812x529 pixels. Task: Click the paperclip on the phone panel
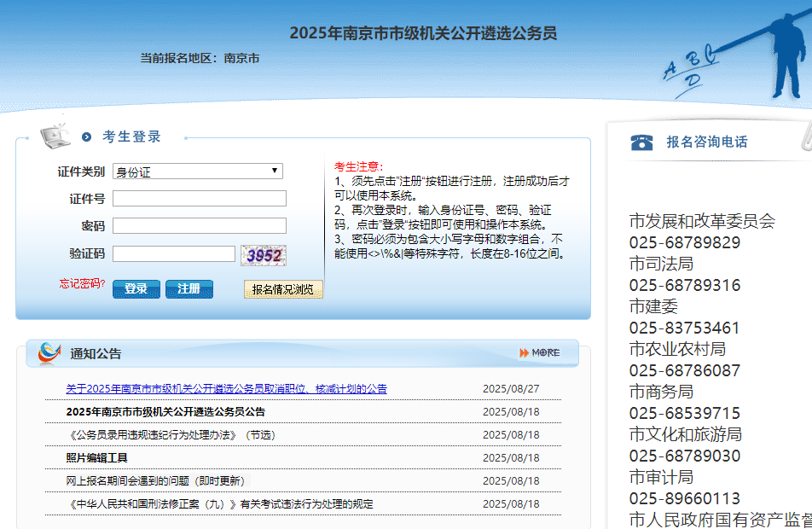[804, 137]
